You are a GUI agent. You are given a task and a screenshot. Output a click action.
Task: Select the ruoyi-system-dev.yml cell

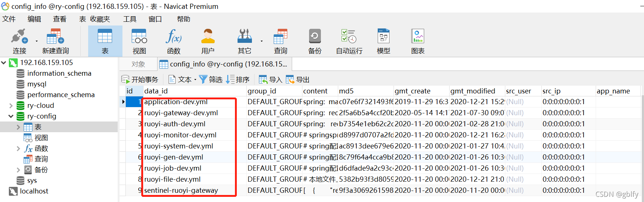tap(195, 146)
